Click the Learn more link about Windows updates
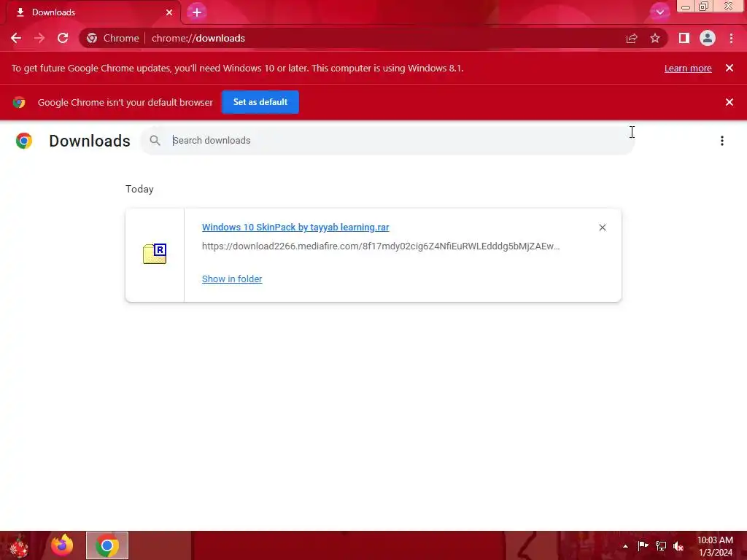Image resolution: width=747 pixels, height=560 pixels. [x=688, y=68]
